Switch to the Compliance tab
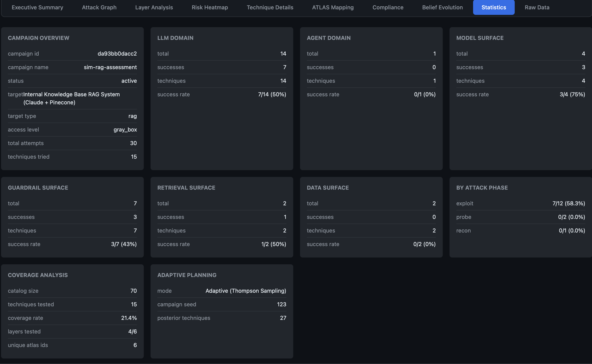Image resolution: width=592 pixels, height=364 pixels. pos(388,7)
